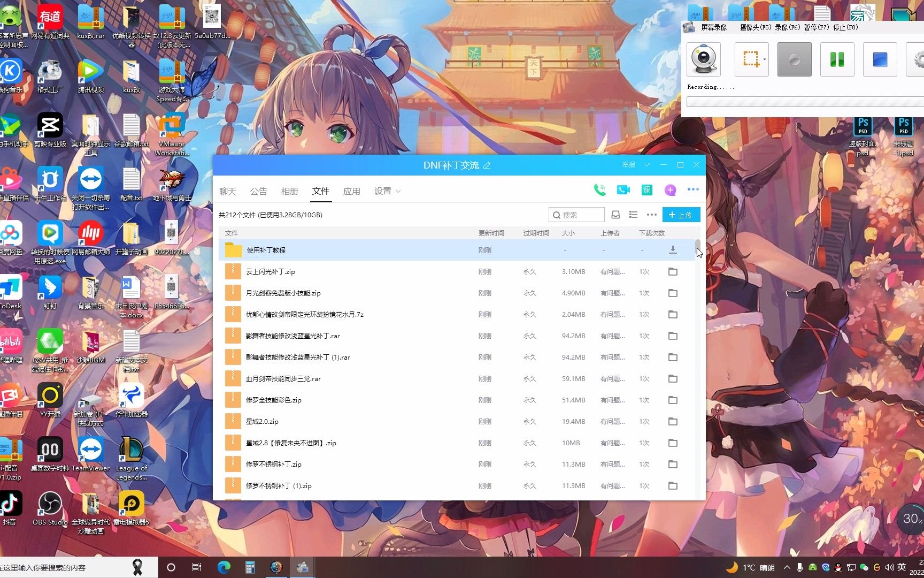Open the 课 classroom icon
This screenshot has width=924, height=578.
coord(647,190)
